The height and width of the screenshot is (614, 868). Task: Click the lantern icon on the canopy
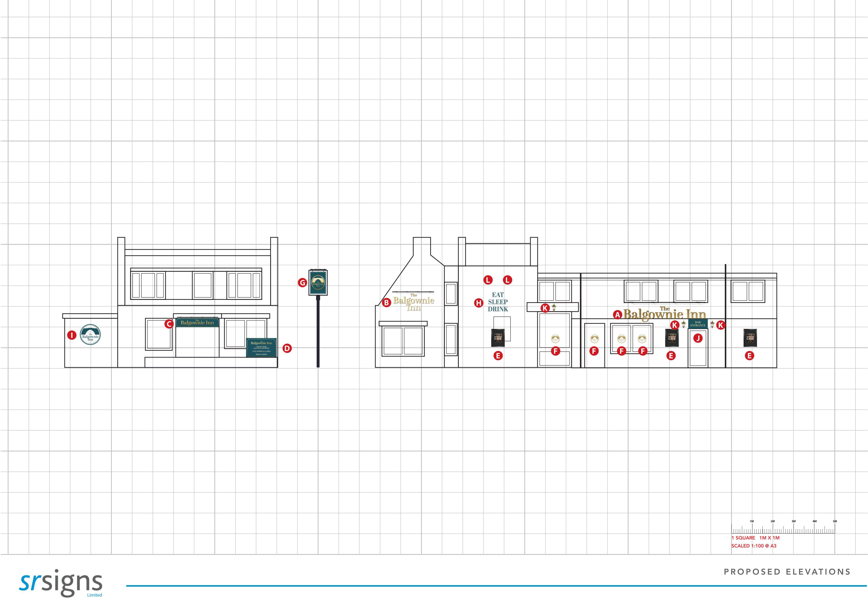[554, 307]
